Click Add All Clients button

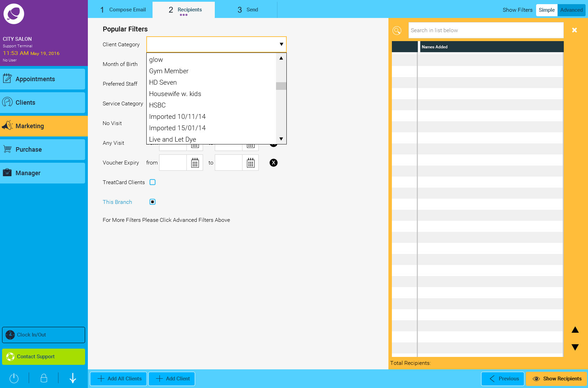coord(119,379)
